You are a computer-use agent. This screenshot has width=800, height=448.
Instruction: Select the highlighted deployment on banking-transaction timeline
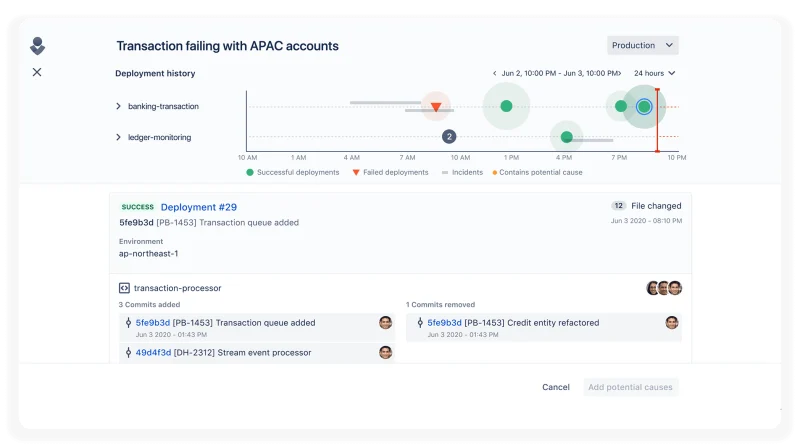[644, 107]
